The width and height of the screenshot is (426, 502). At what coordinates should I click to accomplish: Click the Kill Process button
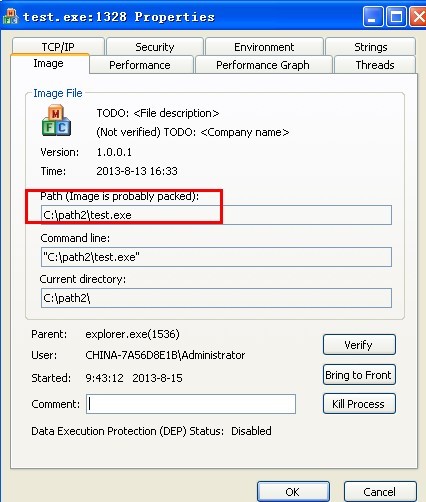pos(359,404)
